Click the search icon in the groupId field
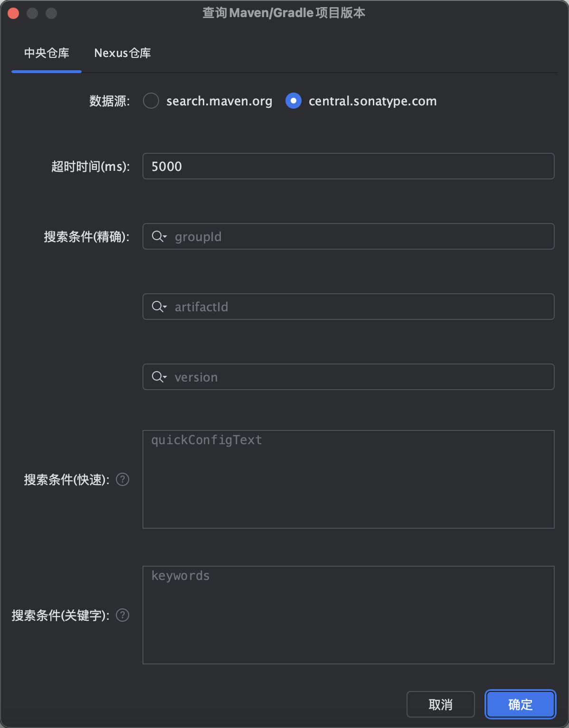Viewport: 569px width, 728px height. coord(157,236)
